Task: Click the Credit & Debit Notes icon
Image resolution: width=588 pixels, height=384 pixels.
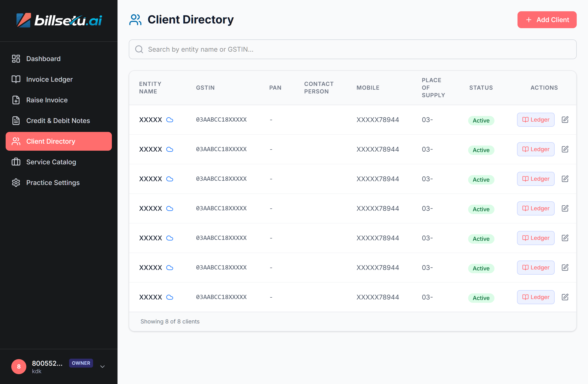Action: tap(16, 121)
